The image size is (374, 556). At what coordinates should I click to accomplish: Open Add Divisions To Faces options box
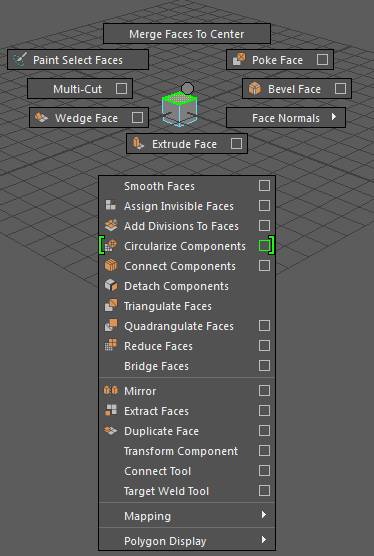pos(264,226)
